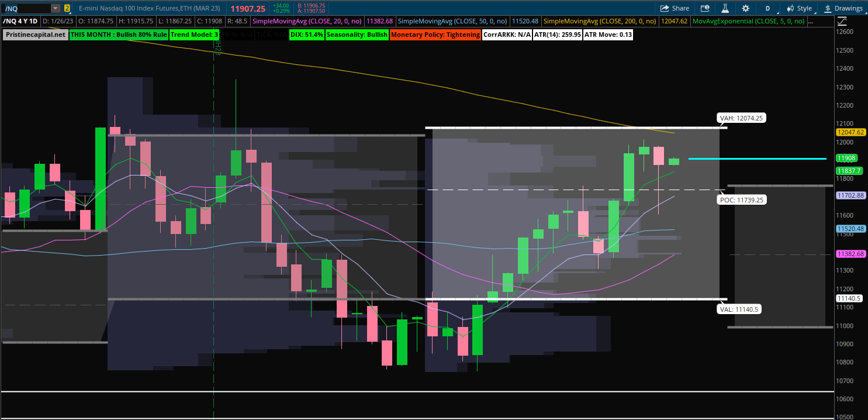Screen dimensions: 868x420
Task: Click the Edit Studies beaker icon
Action: 725,8
